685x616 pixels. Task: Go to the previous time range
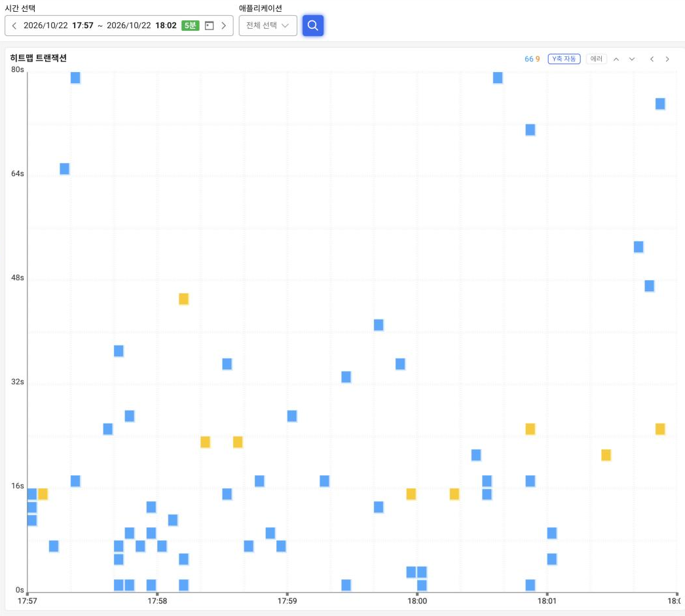point(14,26)
